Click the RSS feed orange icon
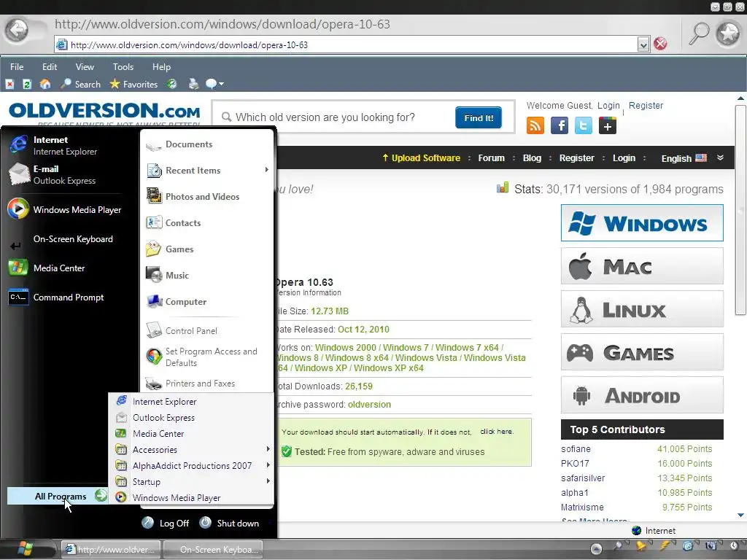 click(535, 125)
